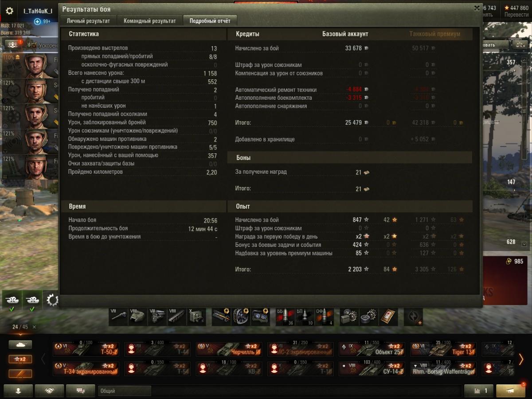Open the handshake referral button
Screen dimensions: 532x399
(49, 391)
